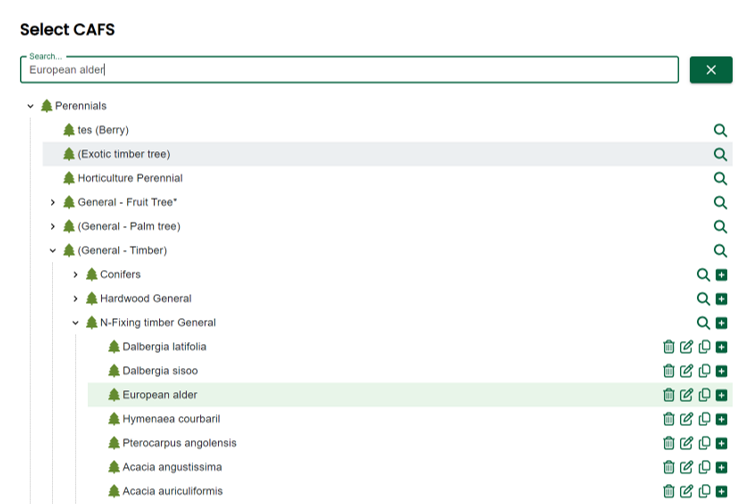754x504 pixels.
Task: Select the Pterocarpus angolensis row
Action: point(410,443)
